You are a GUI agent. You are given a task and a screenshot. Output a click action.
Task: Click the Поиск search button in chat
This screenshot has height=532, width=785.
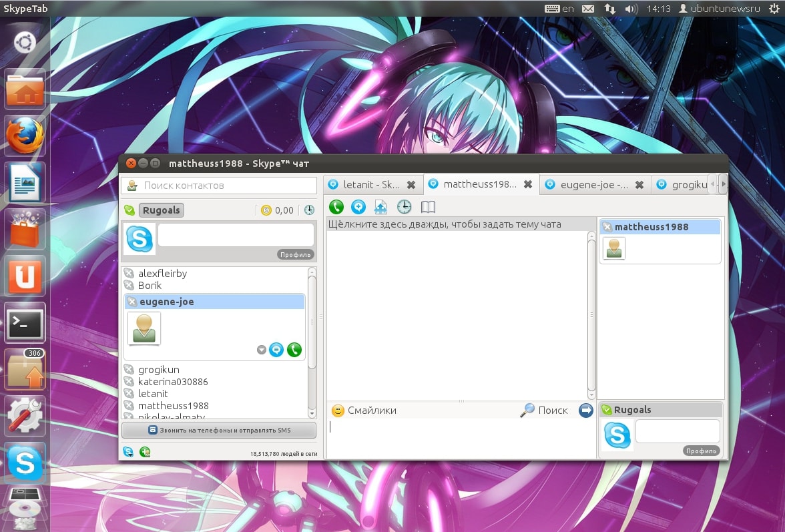tap(543, 411)
